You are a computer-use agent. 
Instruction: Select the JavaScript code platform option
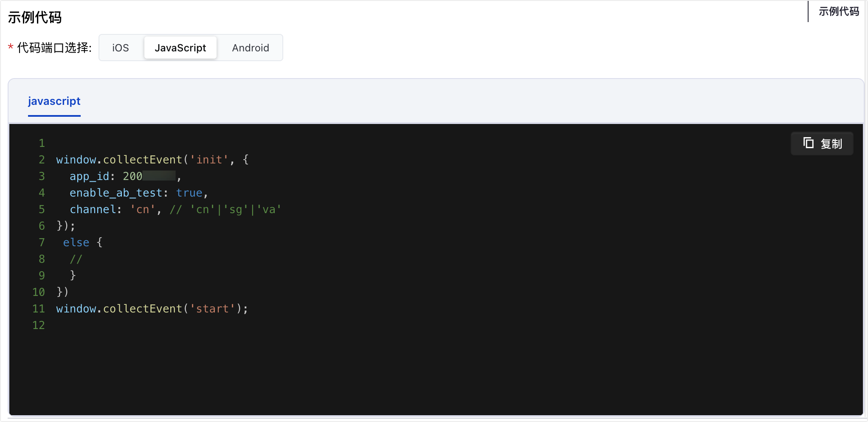[180, 48]
